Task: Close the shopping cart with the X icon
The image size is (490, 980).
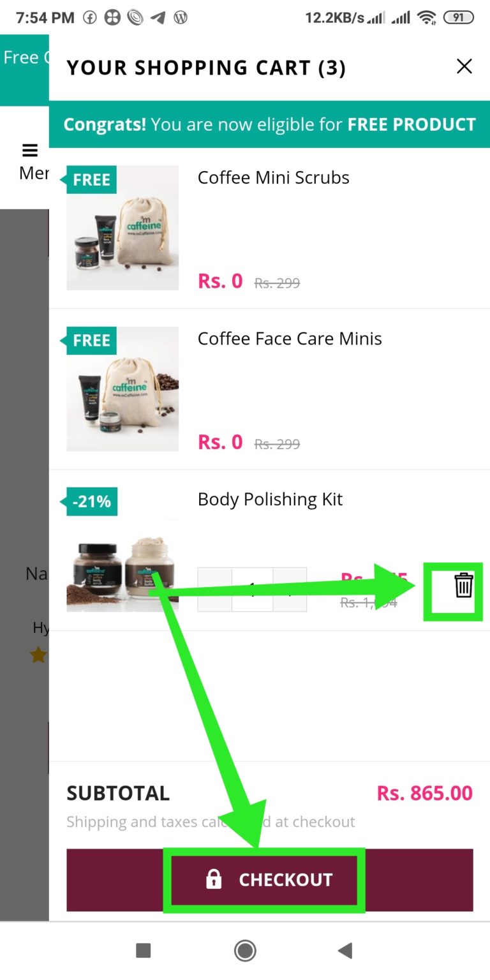Action: (x=464, y=66)
